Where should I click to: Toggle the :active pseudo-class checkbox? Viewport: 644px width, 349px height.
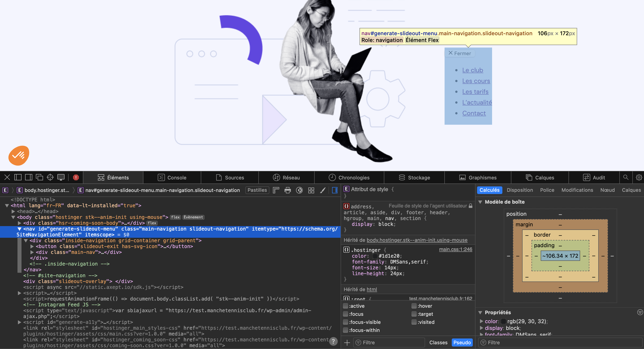[346, 306]
